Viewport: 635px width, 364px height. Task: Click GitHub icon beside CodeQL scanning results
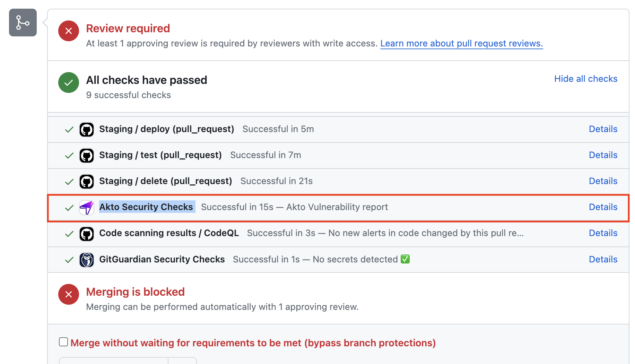(87, 234)
